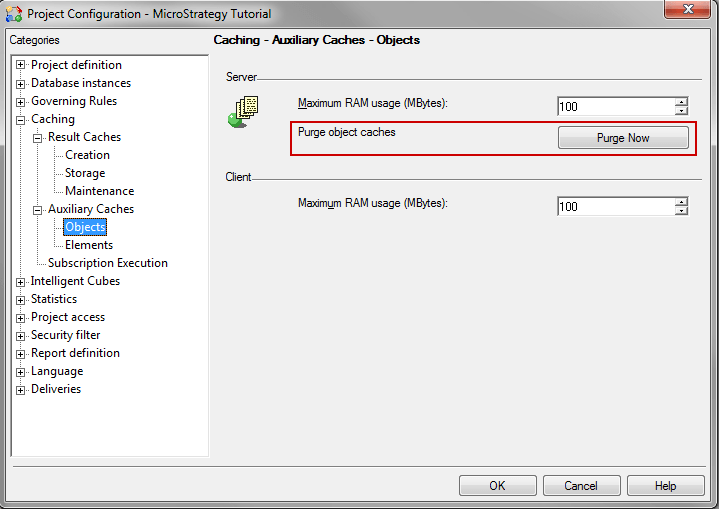Collapse the Caching node
The image size is (719, 509).
pos(20,120)
